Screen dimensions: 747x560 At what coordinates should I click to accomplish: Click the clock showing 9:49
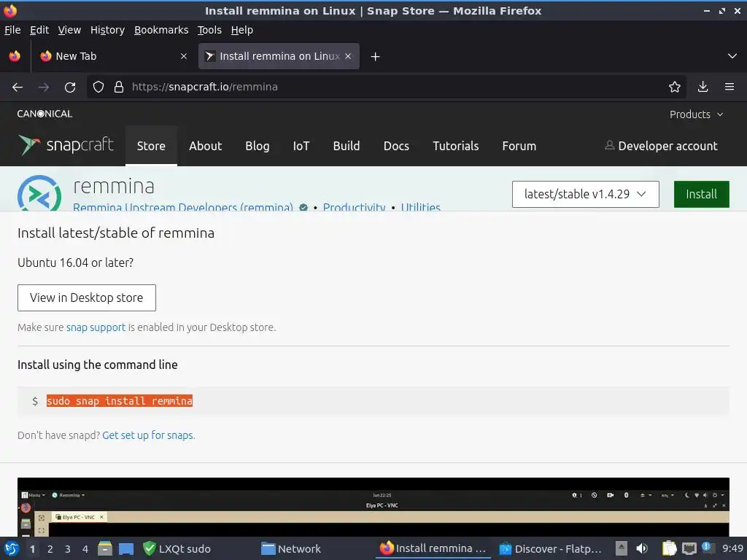coord(732,548)
